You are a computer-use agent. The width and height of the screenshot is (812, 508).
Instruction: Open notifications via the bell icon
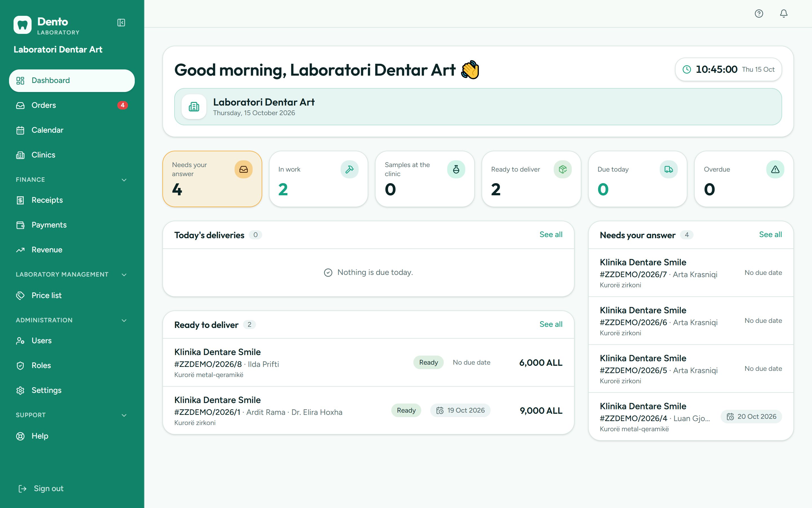[784, 14]
